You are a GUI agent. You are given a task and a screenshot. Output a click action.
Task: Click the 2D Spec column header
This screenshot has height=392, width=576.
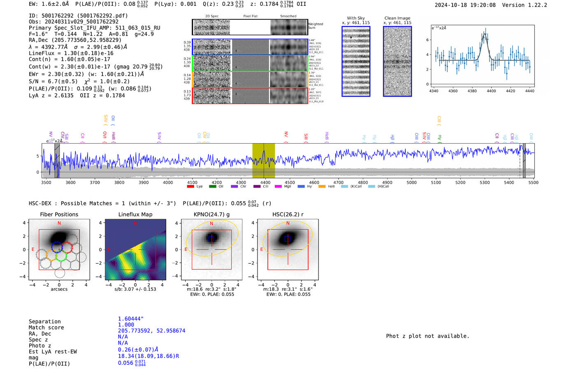tap(212, 16)
